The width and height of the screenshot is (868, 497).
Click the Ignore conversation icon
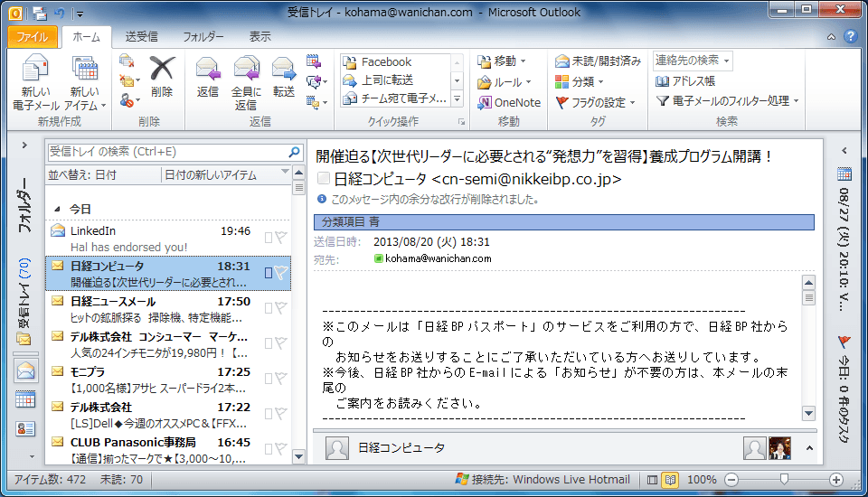[127, 61]
